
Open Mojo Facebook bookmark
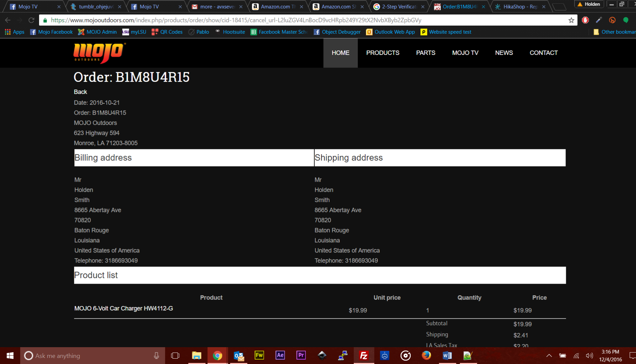pos(51,32)
